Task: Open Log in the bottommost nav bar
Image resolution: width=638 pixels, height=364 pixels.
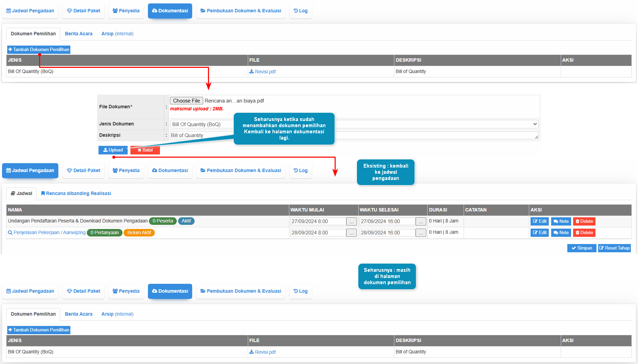Action: (301, 291)
